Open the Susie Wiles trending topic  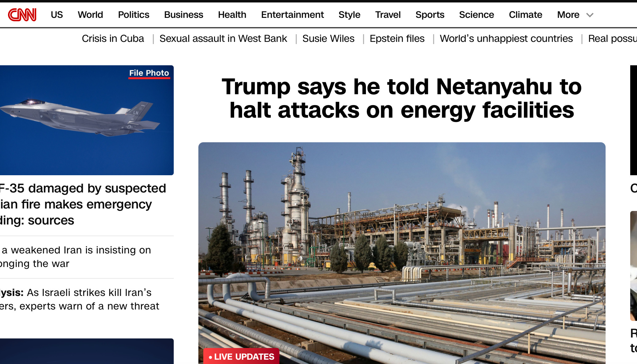[x=328, y=38]
